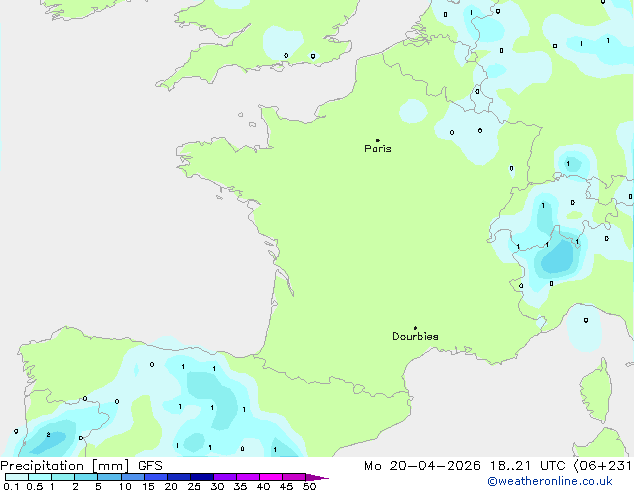Click the Paris city label

point(378,149)
